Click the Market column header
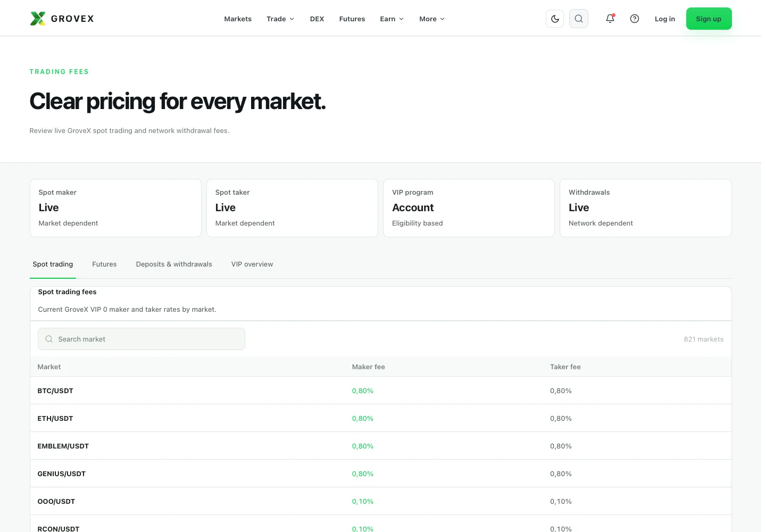Image resolution: width=766 pixels, height=532 pixels. point(49,367)
